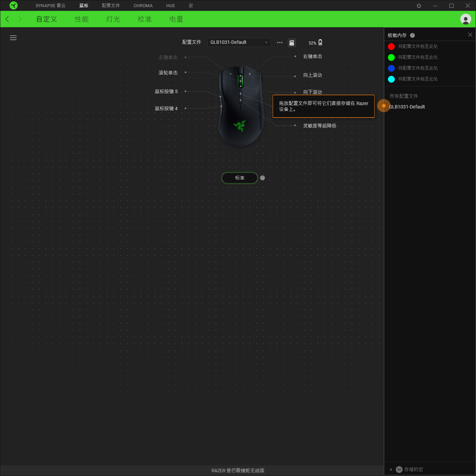The image size is (476, 476).
Task: Open help for onboard memory
Action: [412, 35]
